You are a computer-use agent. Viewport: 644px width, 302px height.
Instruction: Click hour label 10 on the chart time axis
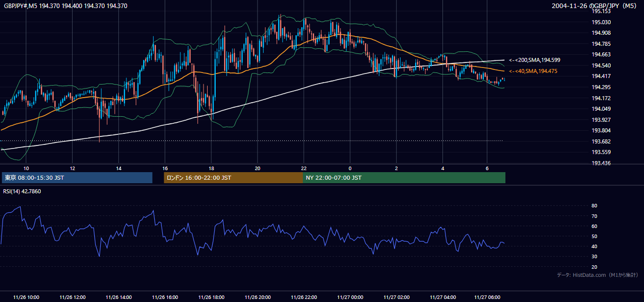point(26,168)
